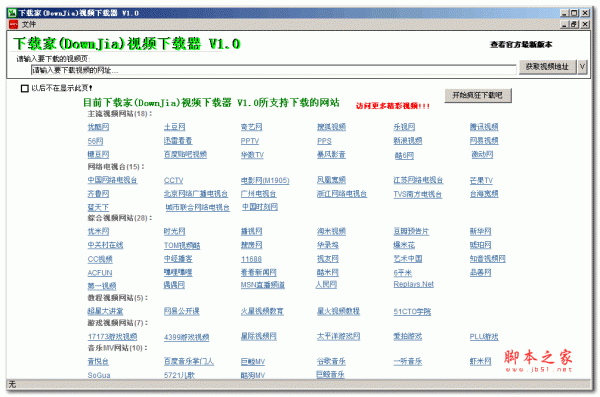Open the CCTV link
Viewport: 600px width, 397px height.
[173, 180]
